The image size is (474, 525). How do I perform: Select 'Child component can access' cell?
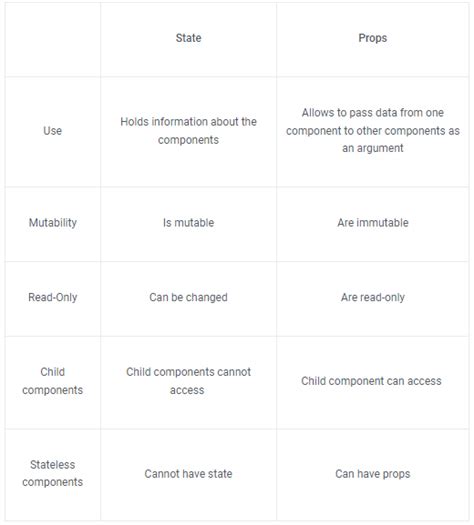pos(371,381)
